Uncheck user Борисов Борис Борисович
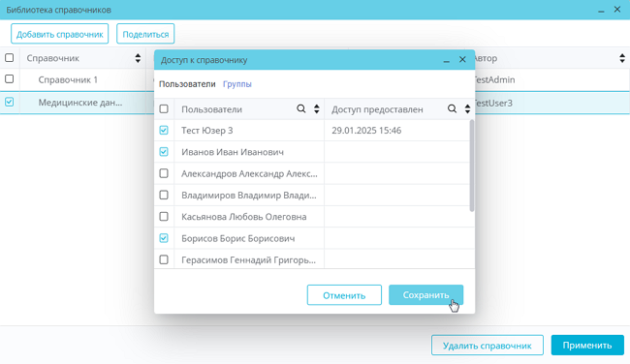Screen dimensions: 630x364 pos(164,238)
